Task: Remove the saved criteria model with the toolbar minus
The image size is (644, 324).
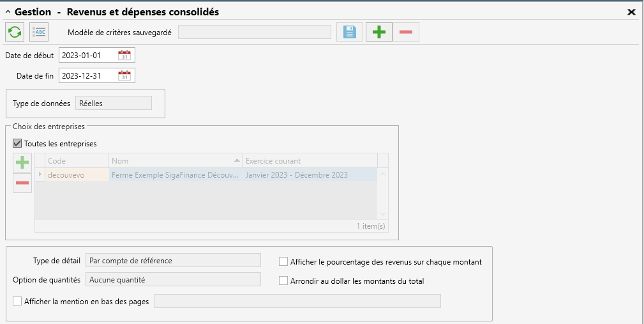Action: 406,32
